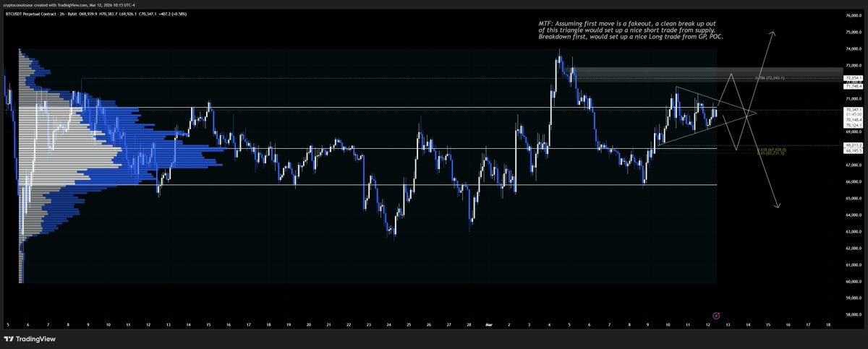Click the current price tag 70,347.1
Viewport: 868px width, 349px height.
pyautogui.click(x=854, y=109)
